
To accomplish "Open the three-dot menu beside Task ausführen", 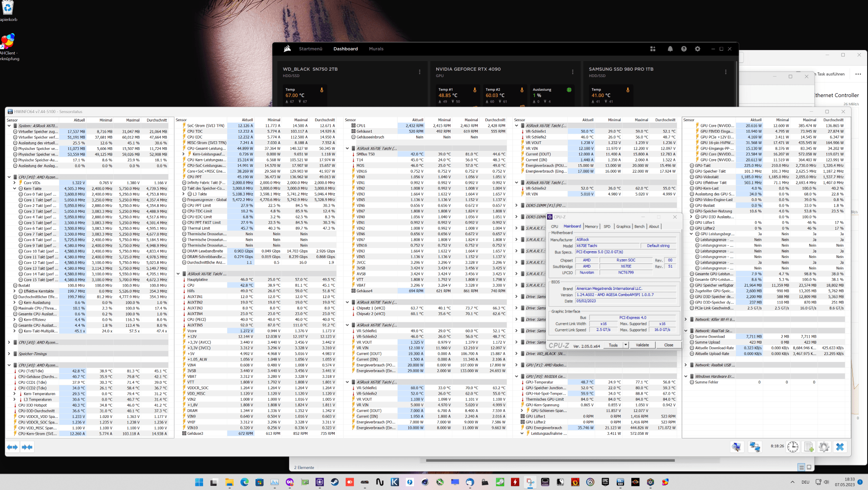I will tap(858, 74).
